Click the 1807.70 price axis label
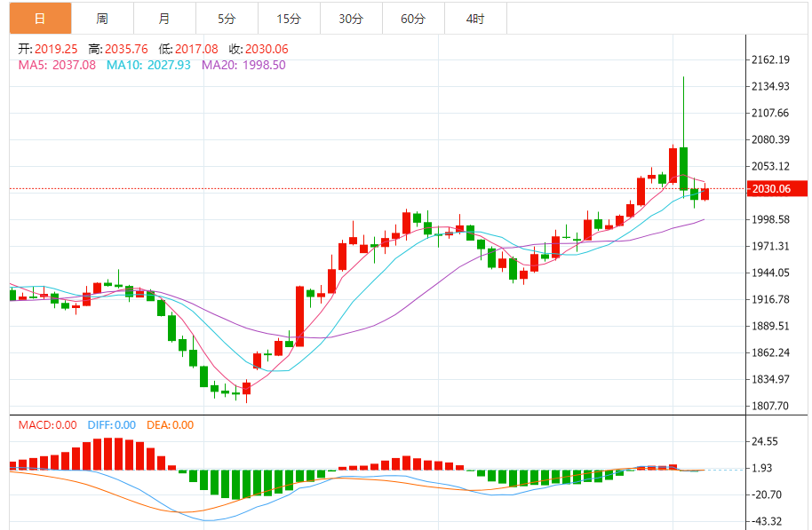The height and width of the screenshot is (530, 812). pyautogui.click(x=770, y=406)
